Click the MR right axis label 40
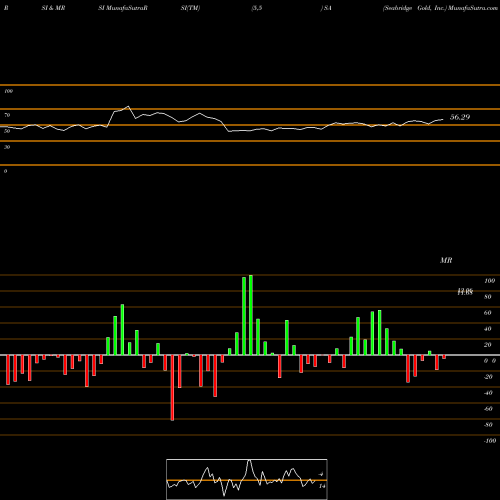This screenshot has height=500, width=500. [x=488, y=329]
